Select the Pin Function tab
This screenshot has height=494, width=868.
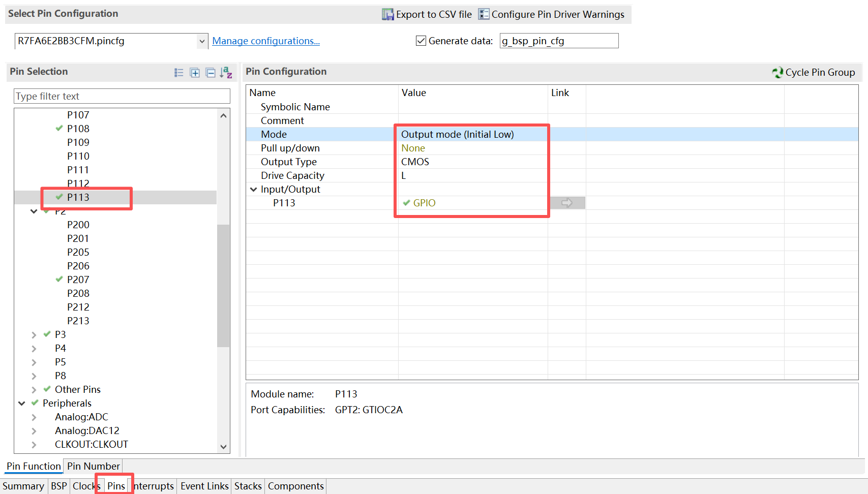(34, 466)
